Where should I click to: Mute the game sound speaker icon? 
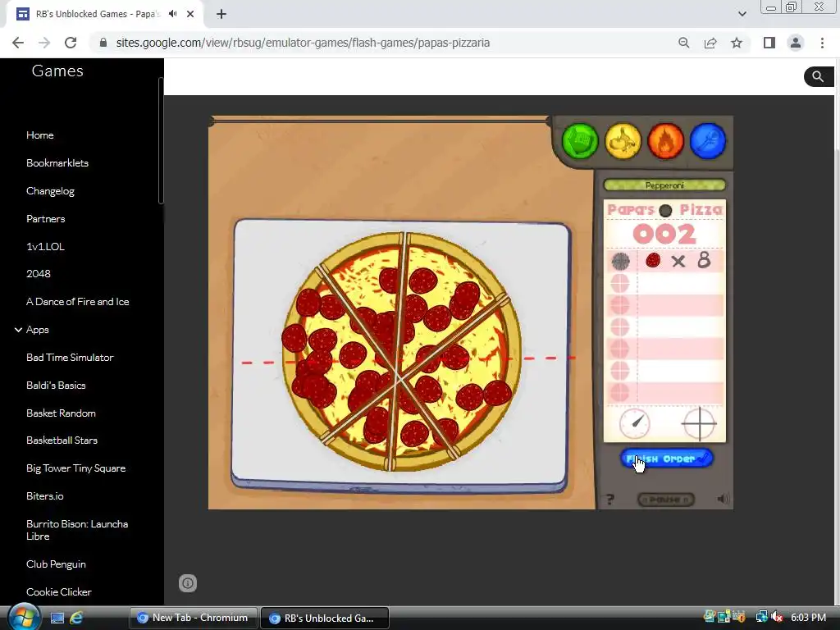[723, 500]
